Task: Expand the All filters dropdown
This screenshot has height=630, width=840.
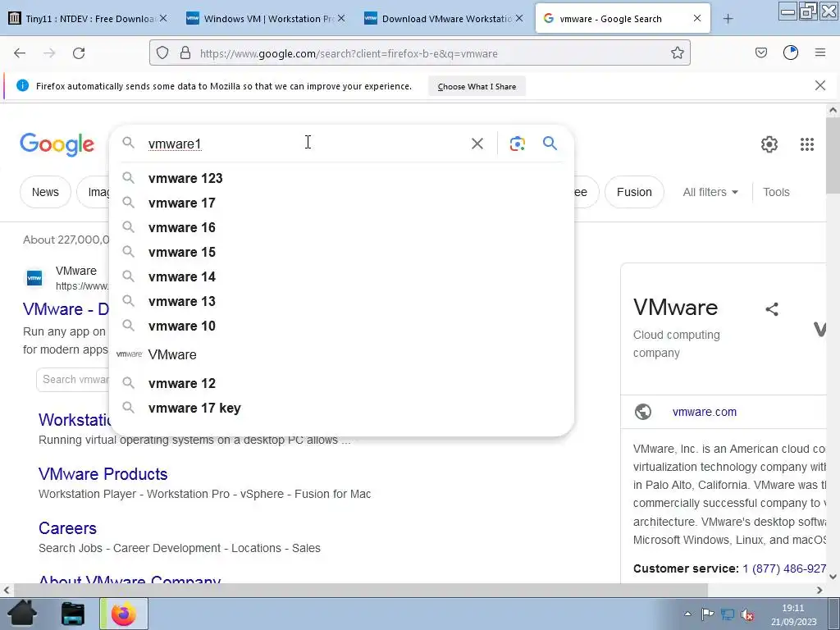Action: point(710,192)
